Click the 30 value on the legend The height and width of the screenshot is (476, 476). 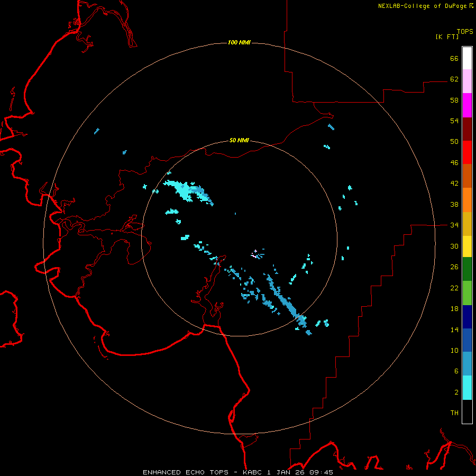454,246
